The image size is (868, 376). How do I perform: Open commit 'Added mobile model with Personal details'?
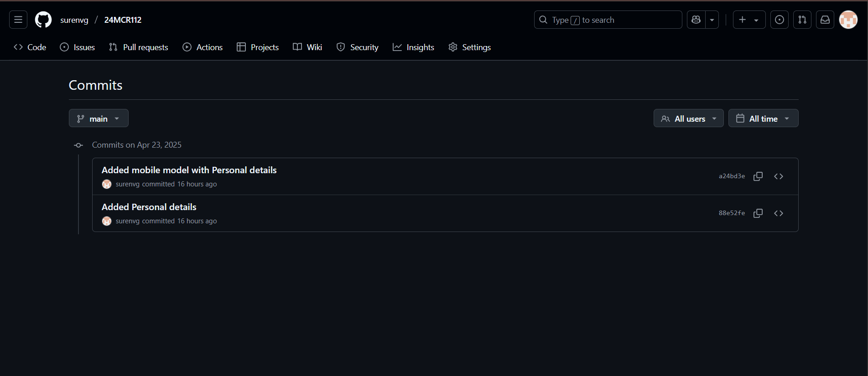[189, 170]
